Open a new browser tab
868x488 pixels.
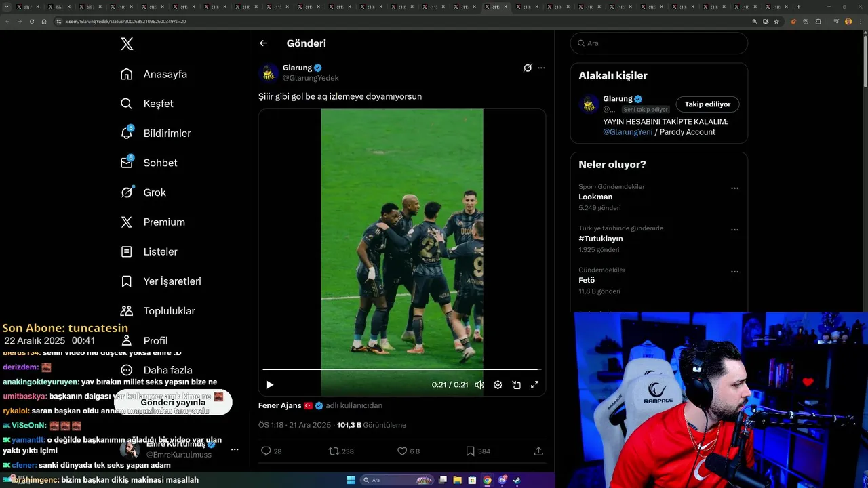coord(798,7)
